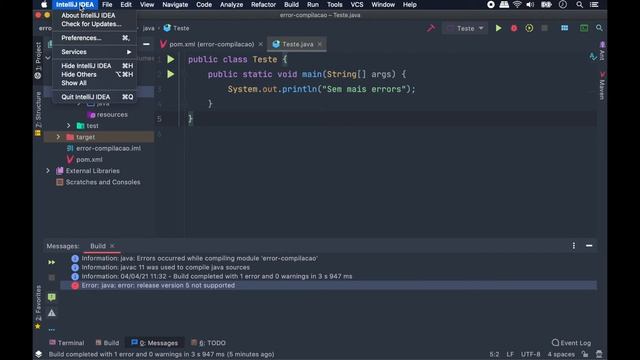Screen dimensions: 640x360
Task: Click the red Debug bug icon
Action: click(514, 28)
